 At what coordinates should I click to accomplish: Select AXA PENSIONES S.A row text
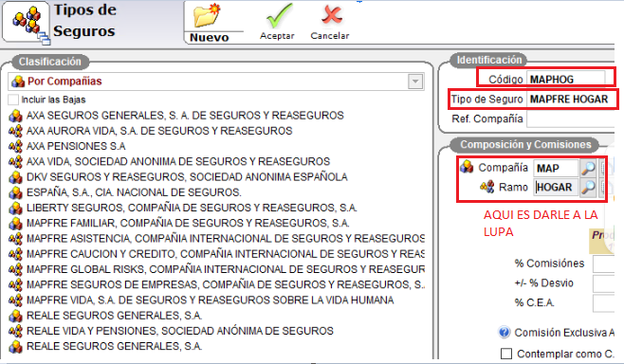tap(76, 146)
